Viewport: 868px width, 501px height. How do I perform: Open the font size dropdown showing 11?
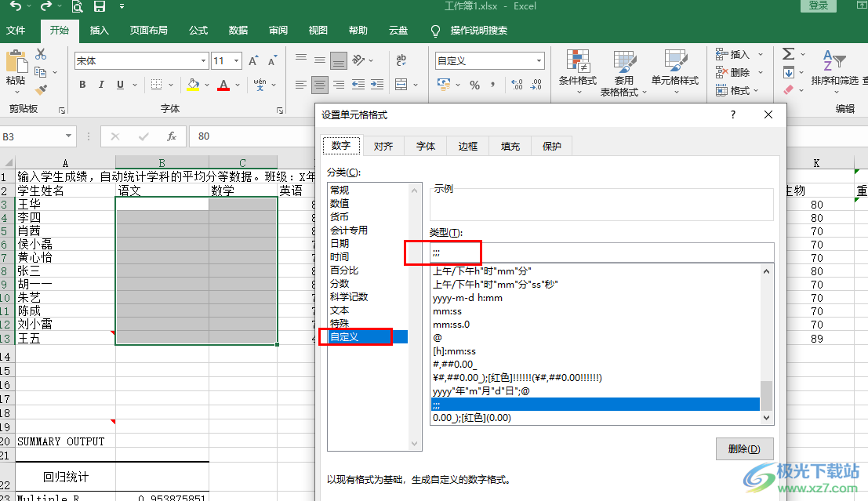[x=237, y=61]
